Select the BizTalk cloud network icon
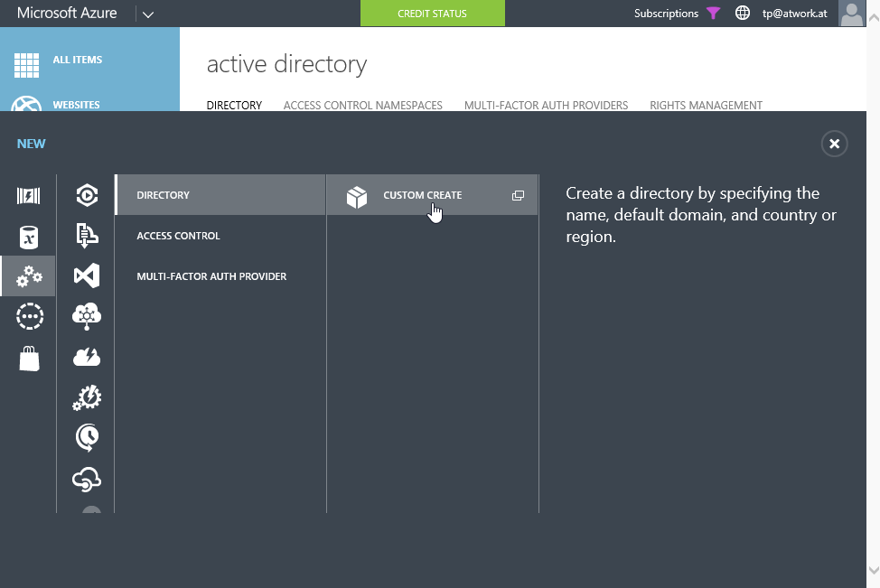 pos(87,316)
